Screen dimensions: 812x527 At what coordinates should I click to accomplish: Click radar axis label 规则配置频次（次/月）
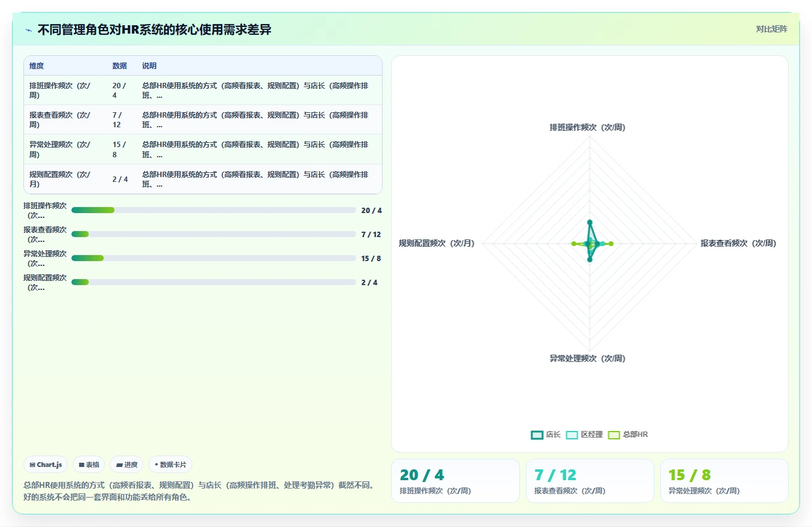[x=437, y=243]
